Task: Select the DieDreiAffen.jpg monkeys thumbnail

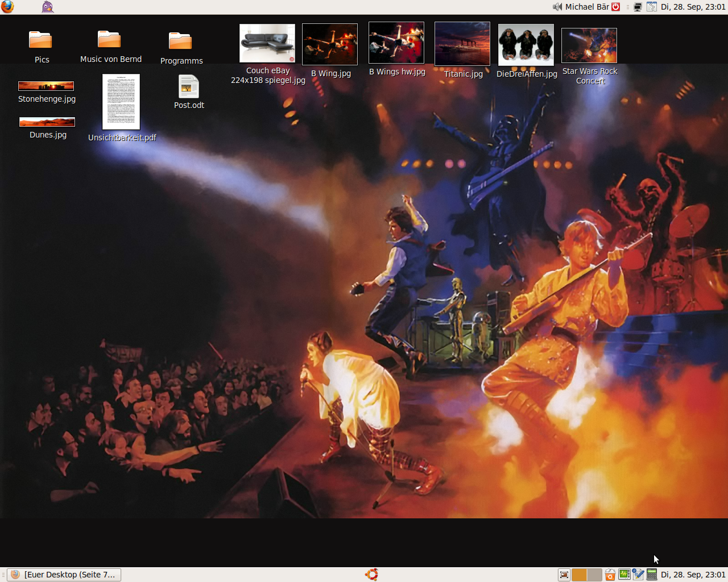Action: 526,45
